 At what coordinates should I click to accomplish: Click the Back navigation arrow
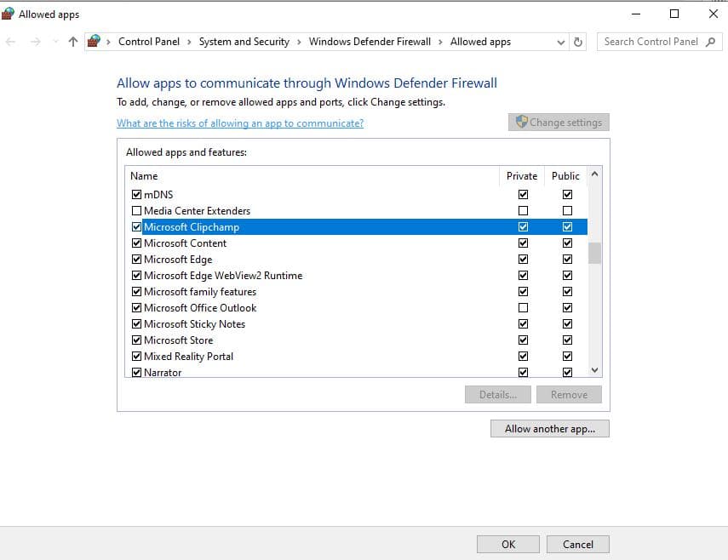11,42
